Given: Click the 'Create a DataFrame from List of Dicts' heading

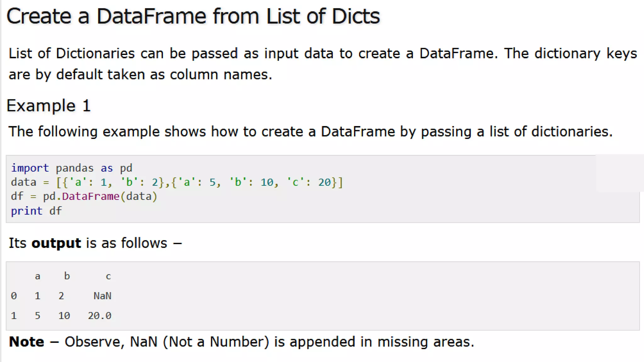Looking at the screenshot, I should click(193, 16).
